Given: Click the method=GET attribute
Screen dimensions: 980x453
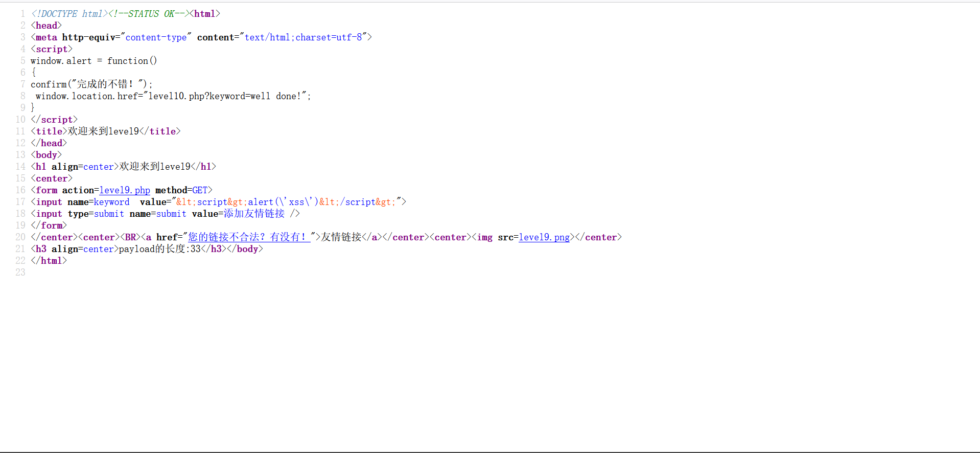Looking at the screenshot, I should click(x=181, y=190).
